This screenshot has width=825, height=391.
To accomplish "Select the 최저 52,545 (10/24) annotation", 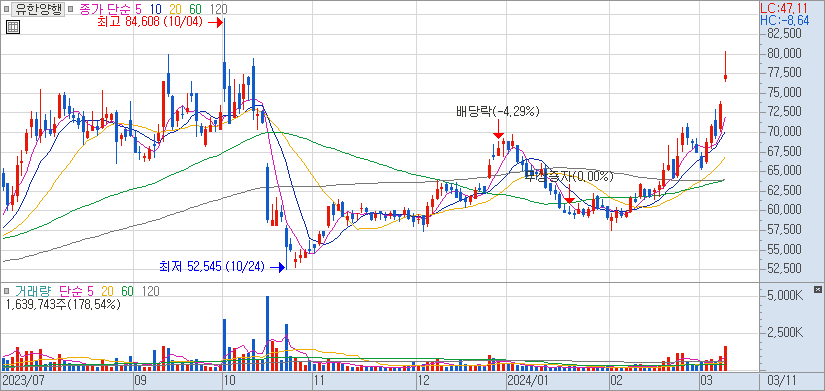I will click(x=212, y=267).
